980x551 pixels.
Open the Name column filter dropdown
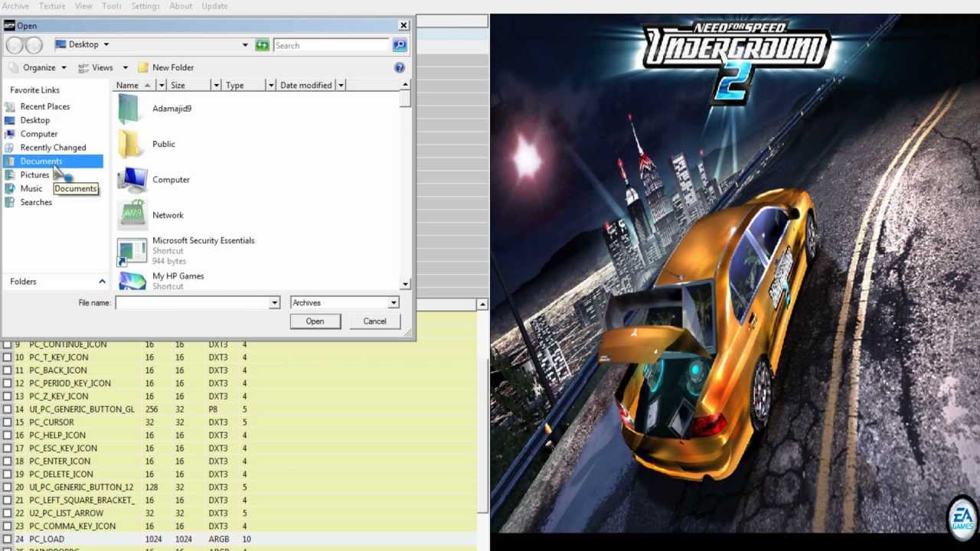[x=162, y=85]
